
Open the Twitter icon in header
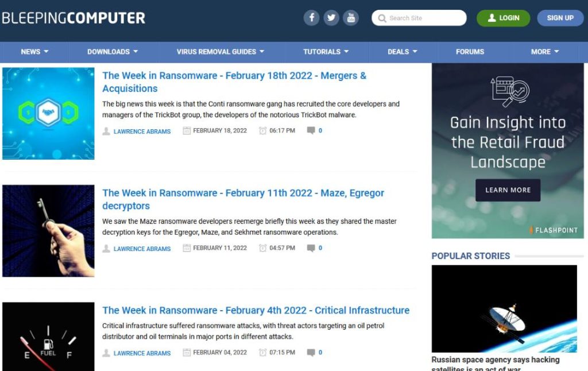(x=331, y=18)
